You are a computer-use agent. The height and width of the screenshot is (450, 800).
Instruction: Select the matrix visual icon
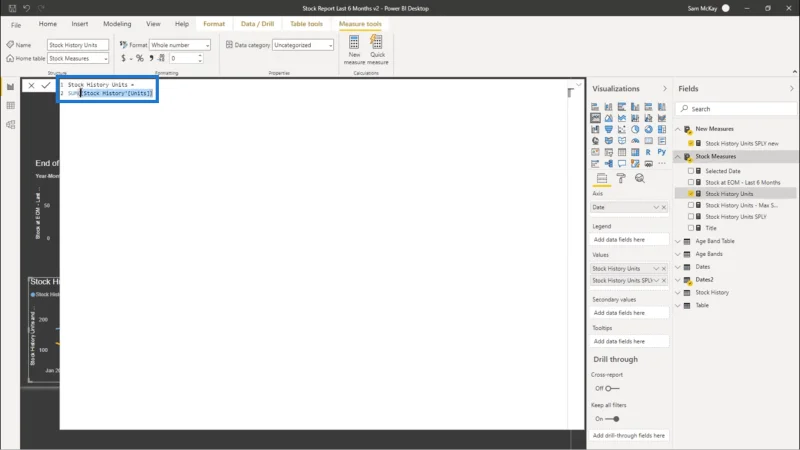pyautogui.click(x=635, y=152)
